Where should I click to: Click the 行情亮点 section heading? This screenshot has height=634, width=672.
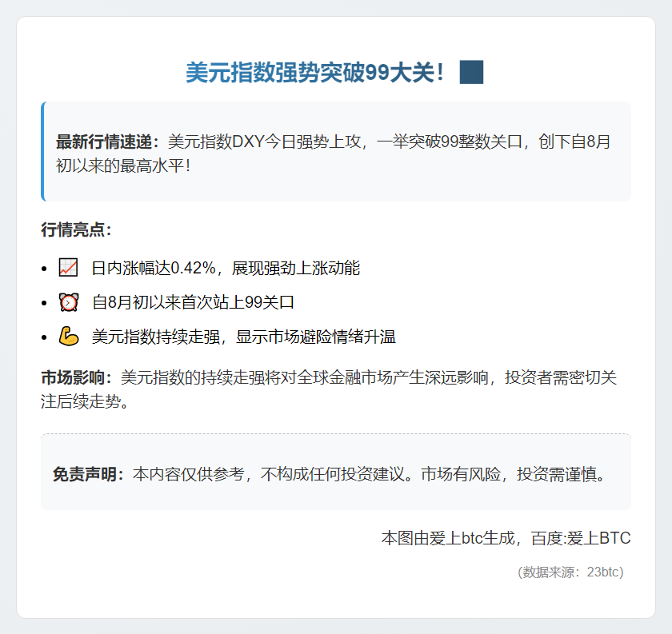[x=76, y=230]
